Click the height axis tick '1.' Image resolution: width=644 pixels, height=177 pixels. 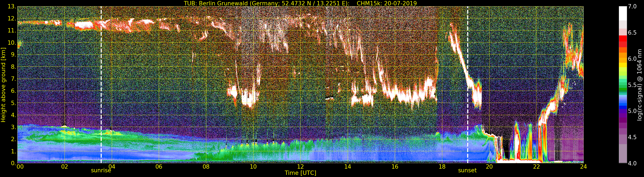[x=13, y=151]
